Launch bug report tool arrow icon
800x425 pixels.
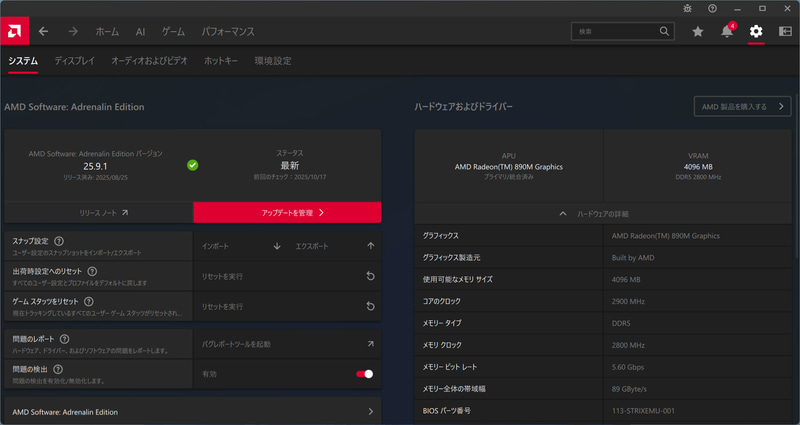click(x=371, y=344)
